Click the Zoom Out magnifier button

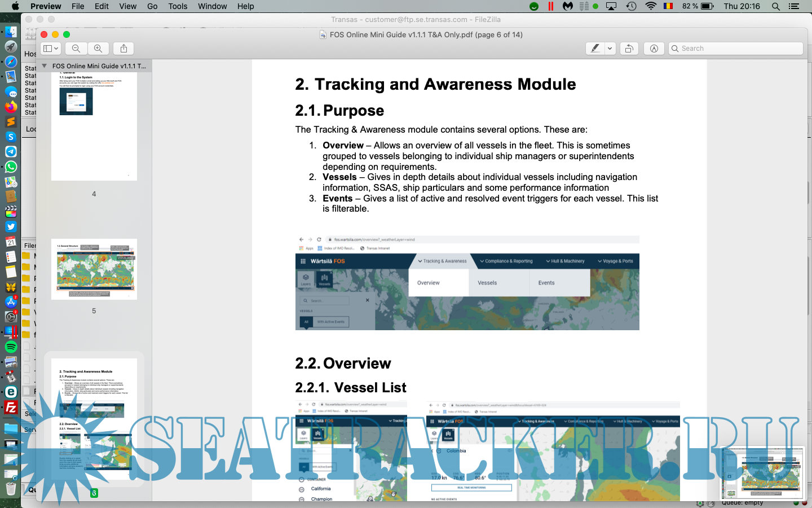tap(76, 49)
